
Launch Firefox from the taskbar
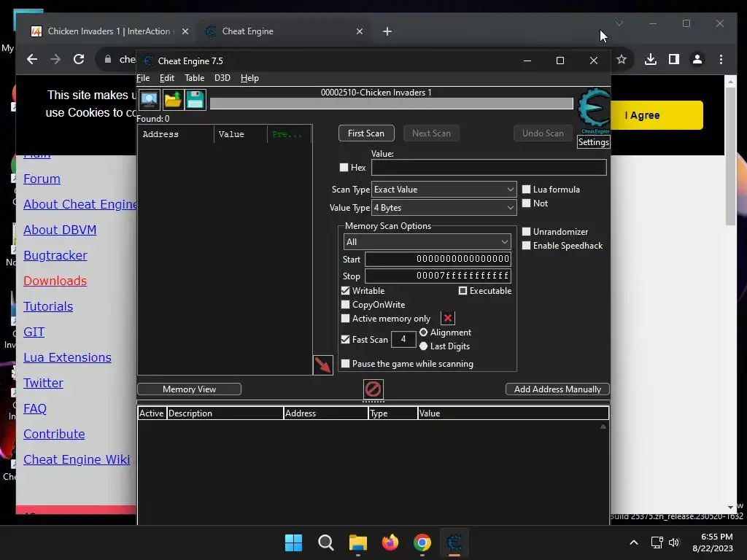click(390, 542)
